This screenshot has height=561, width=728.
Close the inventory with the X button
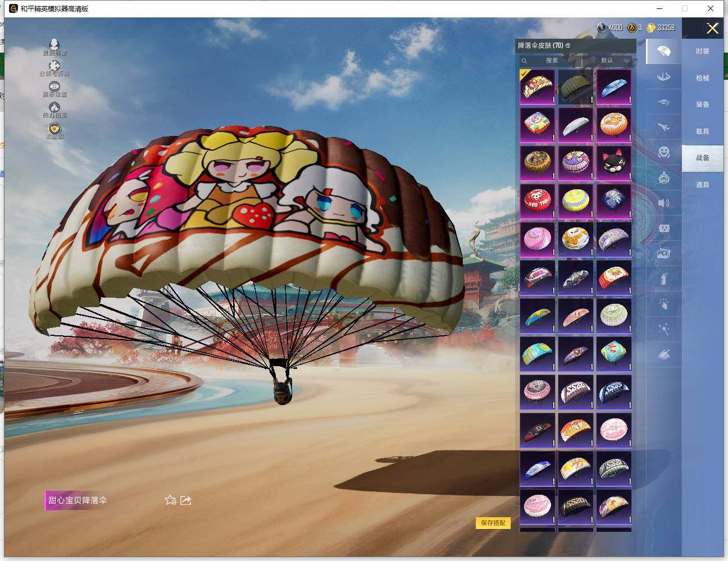(712, 29)
